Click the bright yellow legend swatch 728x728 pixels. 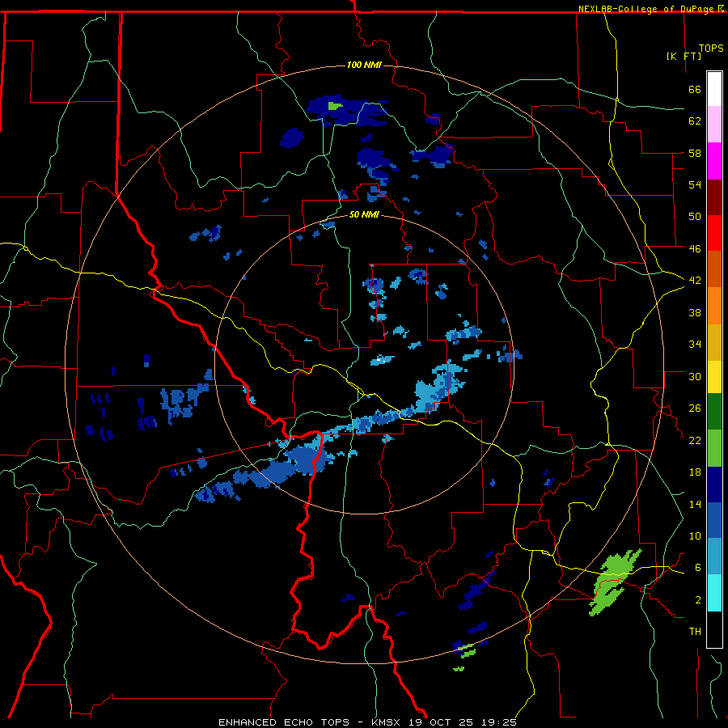(714, 376)
